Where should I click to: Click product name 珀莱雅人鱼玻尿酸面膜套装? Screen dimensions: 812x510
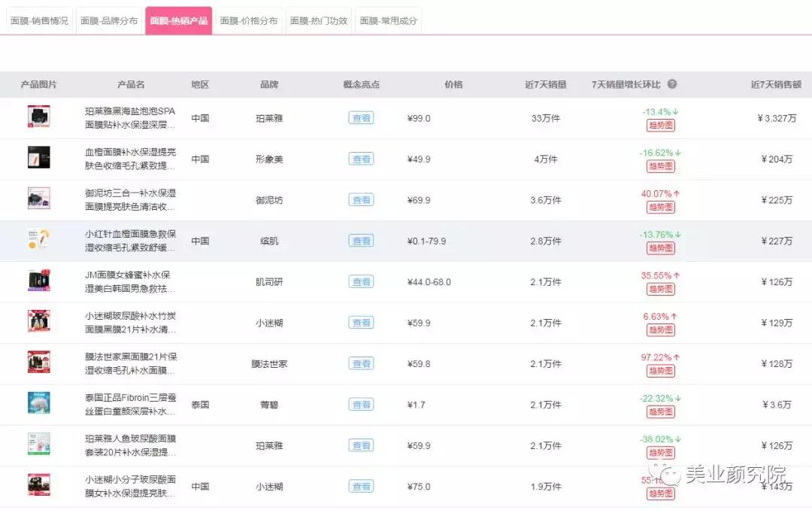[x=130, y=445]
